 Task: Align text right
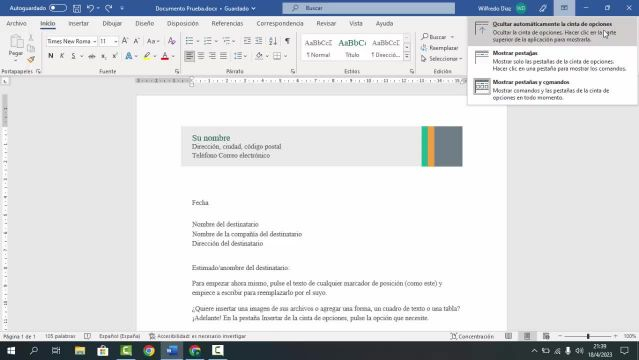pyautogui.click(x=212, y=56)
